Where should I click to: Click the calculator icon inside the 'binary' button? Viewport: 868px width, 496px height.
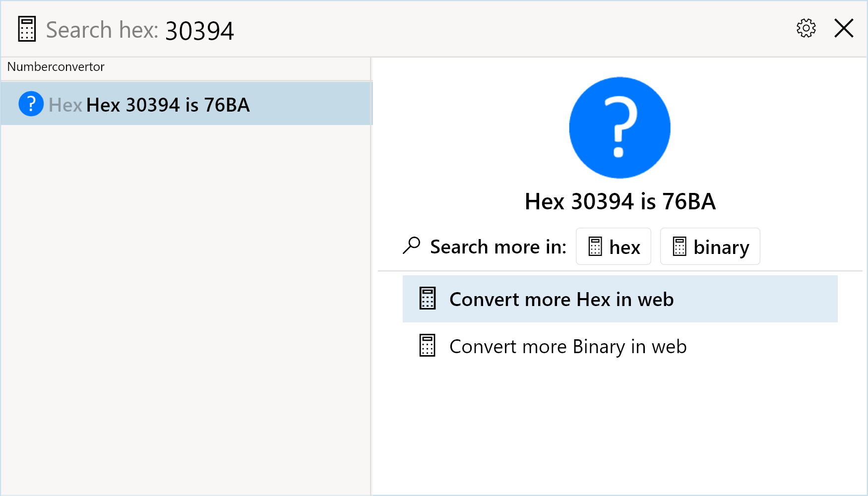(x=679, y=247)
